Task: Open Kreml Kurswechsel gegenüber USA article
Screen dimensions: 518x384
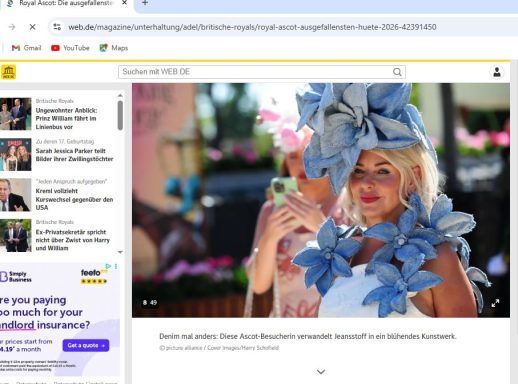Action: [74, 199]
